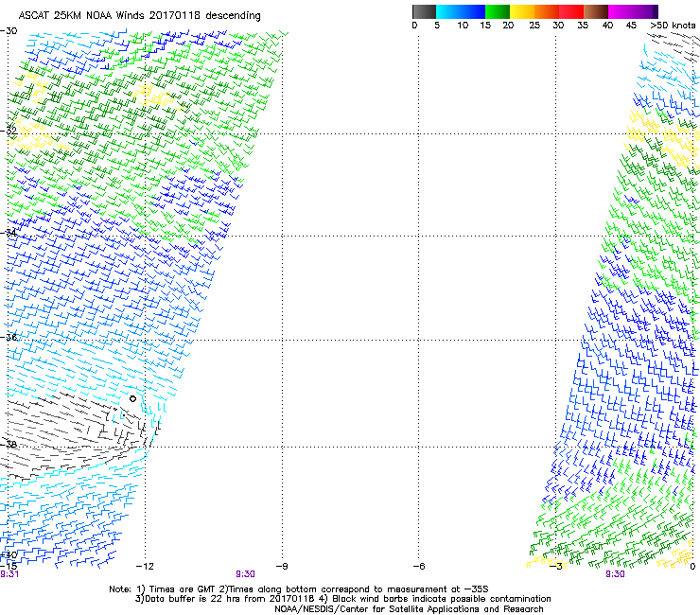Click the latitude label -32

pyautogui.click(x=9, y=131)
